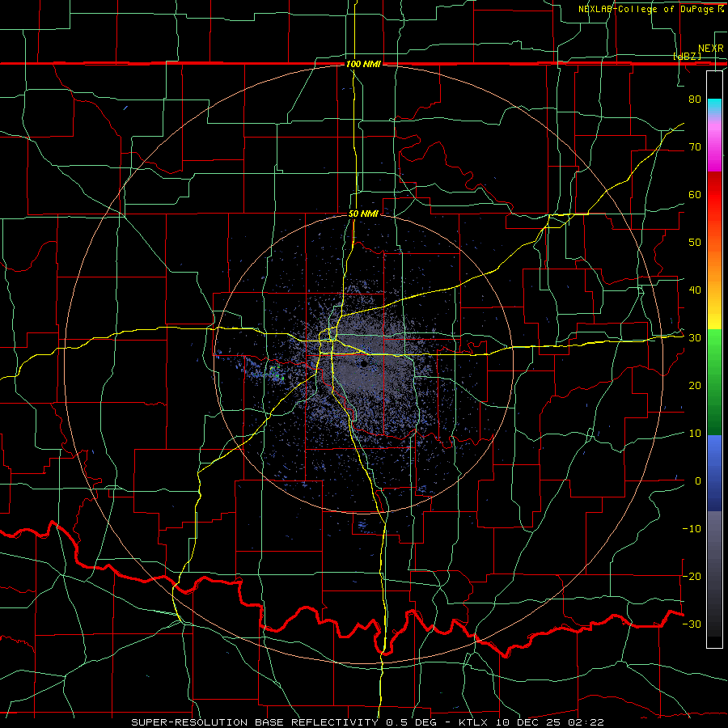The image size is (728, 728).
Task: Click the KTLX station ID in caption
Action: [475, 722]
